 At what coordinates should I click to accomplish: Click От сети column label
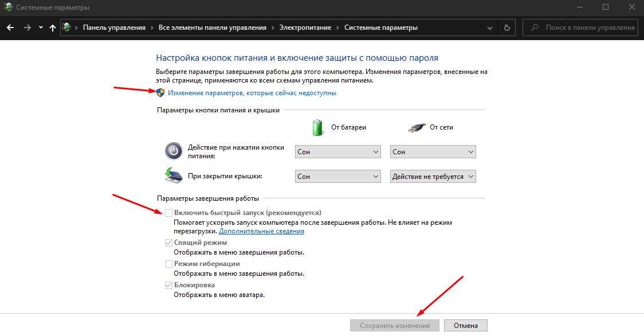click(442, 127)
